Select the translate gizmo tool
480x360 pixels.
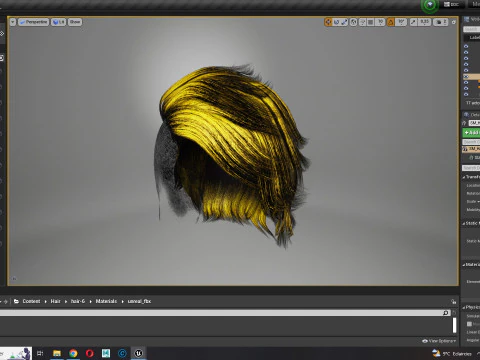point(328,22)
